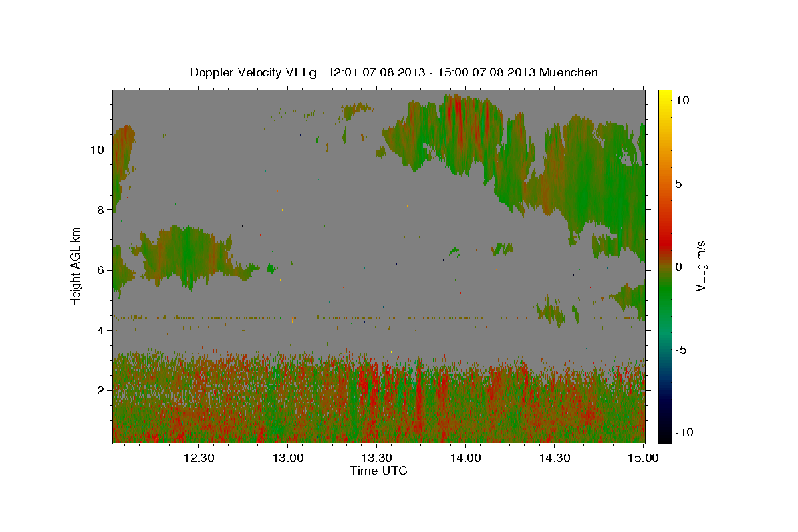Select the 13:00 time tick label
Image resolution: width=798 pixels, height=532 pixels.
pyautogui.click(x=288, y=458)
